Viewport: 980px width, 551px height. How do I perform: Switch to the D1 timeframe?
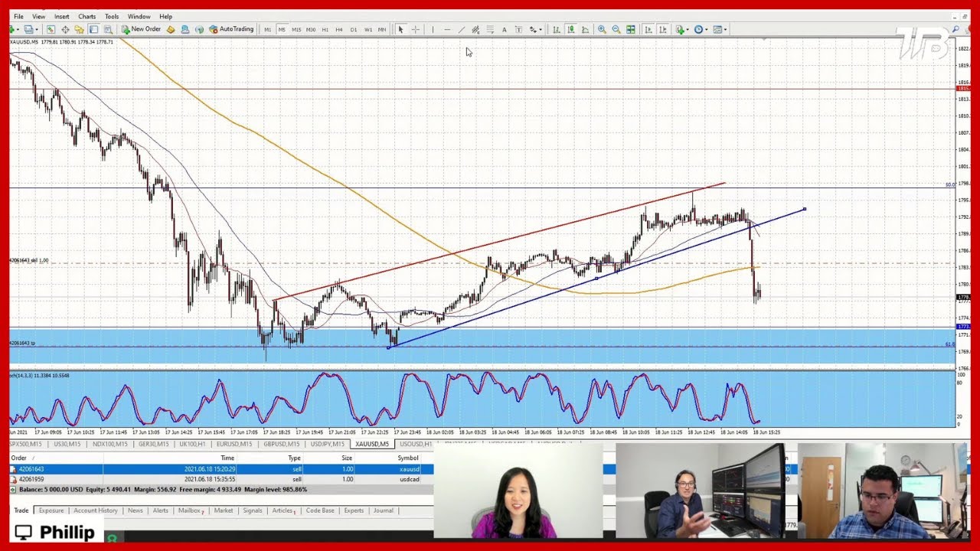click(354, 29)
